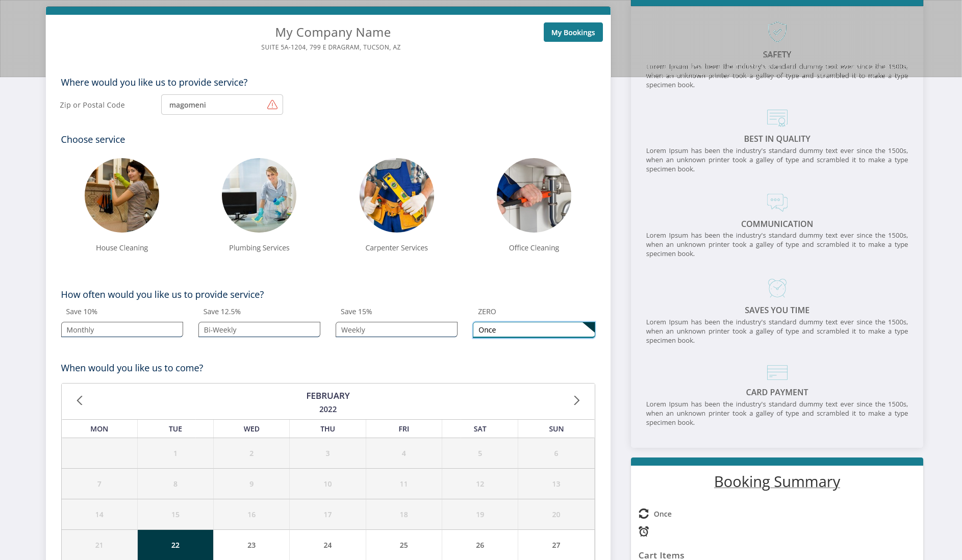This screenshot has width=962, height=560.
Task: Click the Plumbing Services label
Action: point(259,248)
